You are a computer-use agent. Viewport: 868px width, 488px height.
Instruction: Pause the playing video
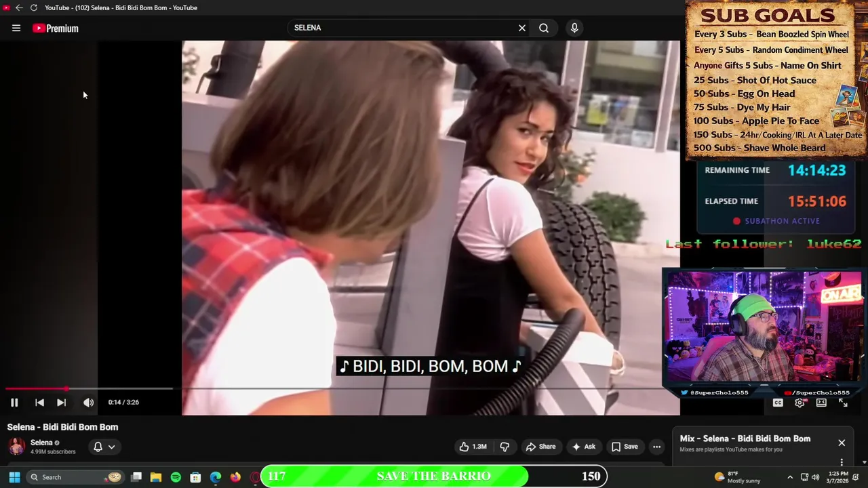pos(14,403)
